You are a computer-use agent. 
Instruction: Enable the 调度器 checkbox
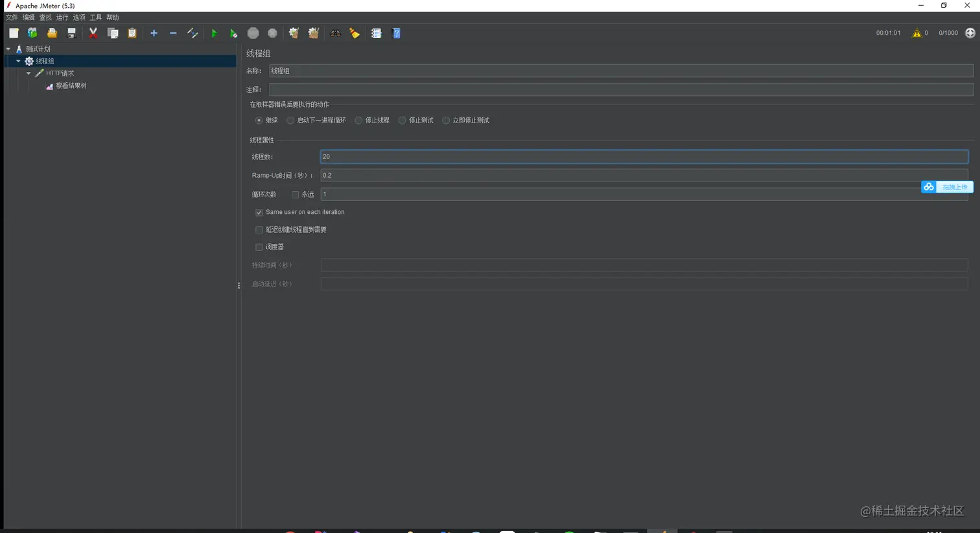[x=259, y=247]
